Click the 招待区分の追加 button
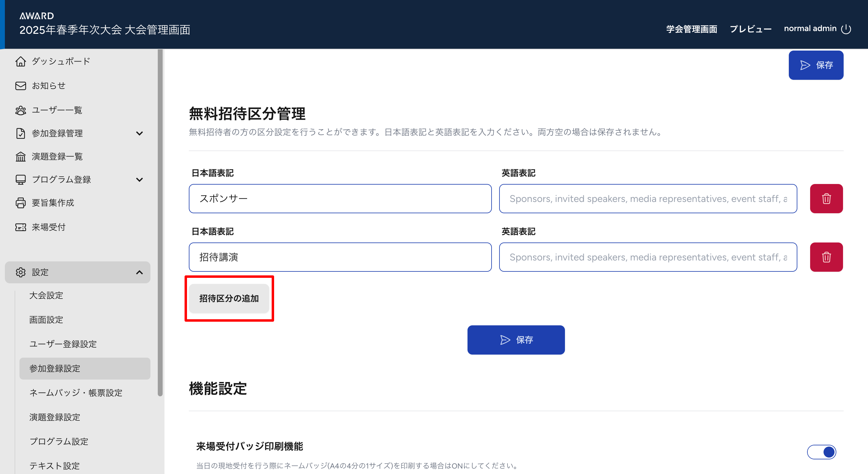Viewport: 868px width, 474px height. pos(229,298)
